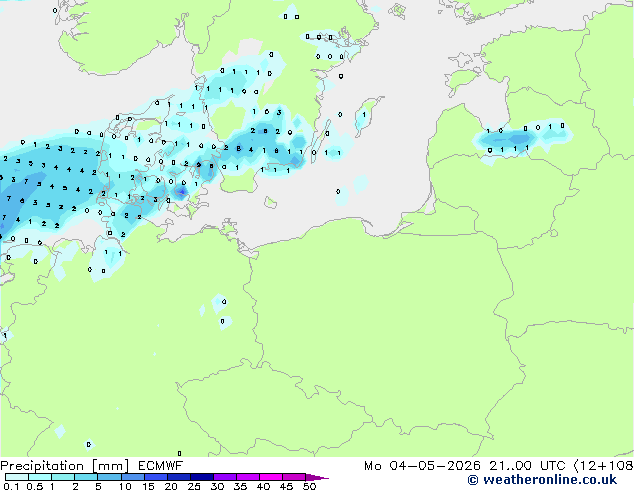Pick the 10–15 mm legend swatch
This screenshot has height=490, width=634.
[132, 477]
